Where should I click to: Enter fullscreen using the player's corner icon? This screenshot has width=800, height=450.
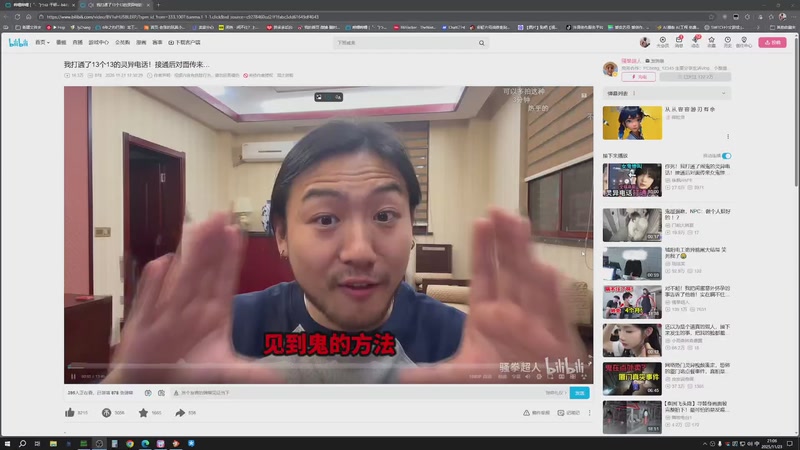(x=584, y=377)
